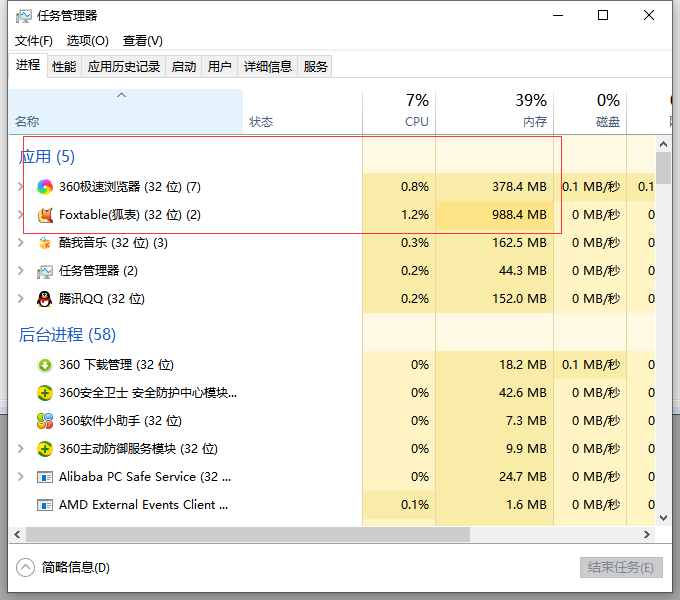Click the 162.5 MB memory value
Viewport: 680px width, 600px height.
[519, 243]
